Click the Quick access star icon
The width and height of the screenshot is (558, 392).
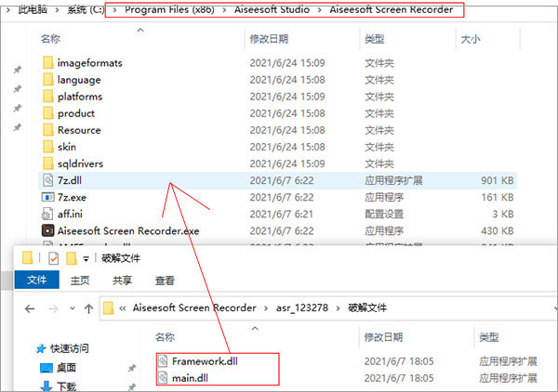coord(41,348)
